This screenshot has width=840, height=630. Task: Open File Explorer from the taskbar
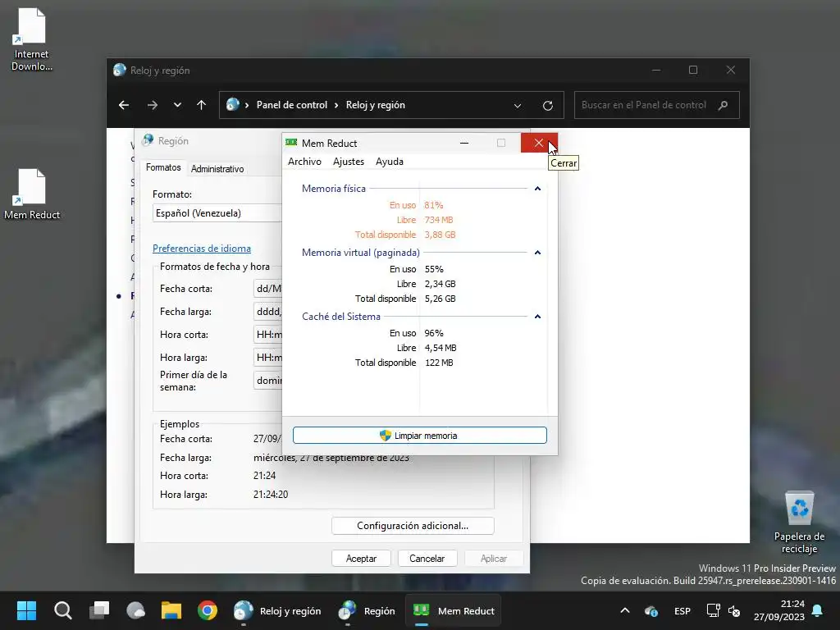point(171,610)
